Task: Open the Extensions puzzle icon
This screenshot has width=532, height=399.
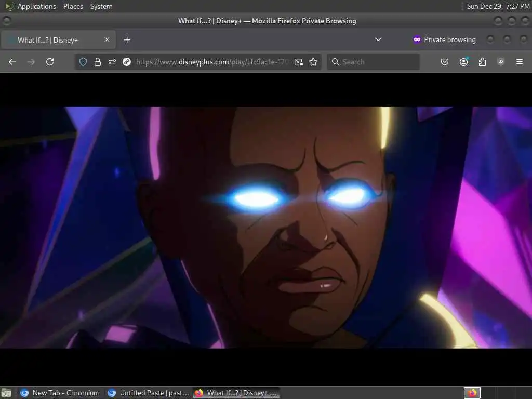Action: pyautogui.click(x=482, y=62)
